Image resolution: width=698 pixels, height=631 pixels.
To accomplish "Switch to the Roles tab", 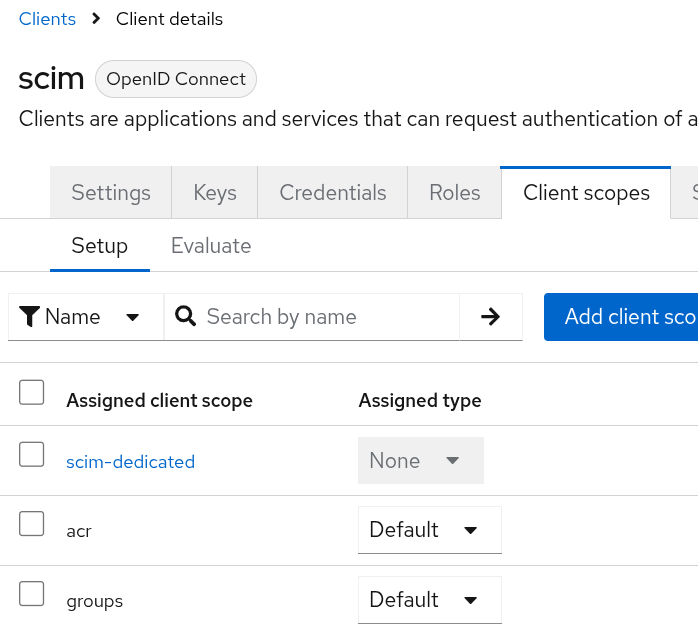I will (455, 193).
